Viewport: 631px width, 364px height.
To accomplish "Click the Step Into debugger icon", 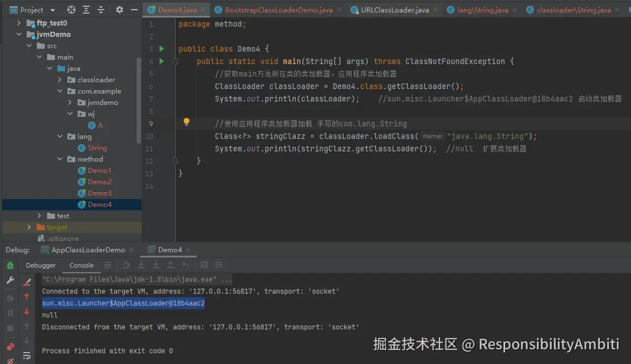I will (141, 265).
